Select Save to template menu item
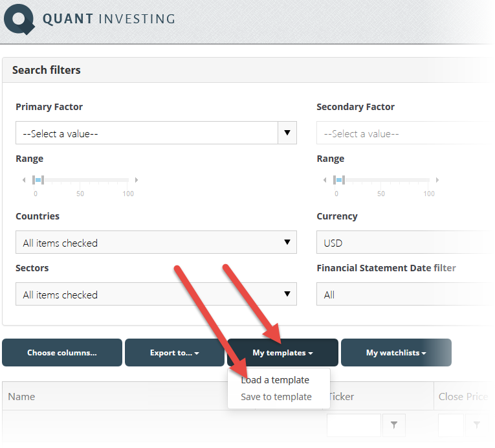The image size is (495, 448). click(276, 397)
